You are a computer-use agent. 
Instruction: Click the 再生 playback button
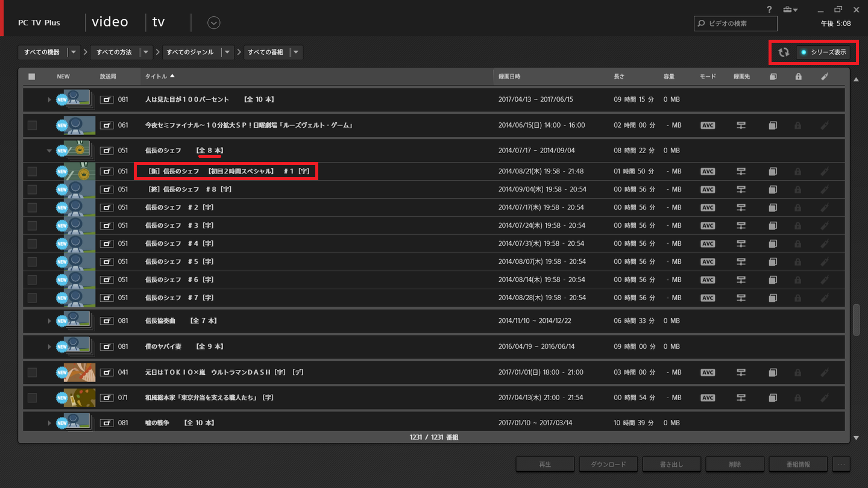point(544,464)
